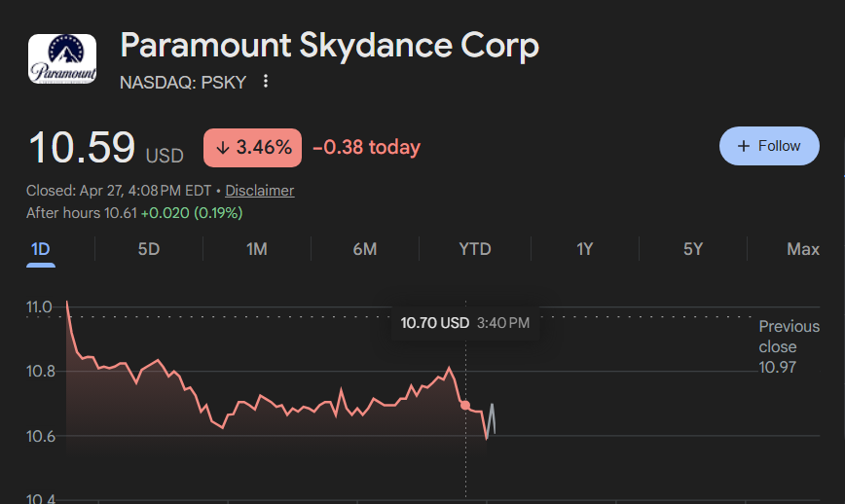Select the Max chart range
Screen dimensions: 845x504
[803, 249]
